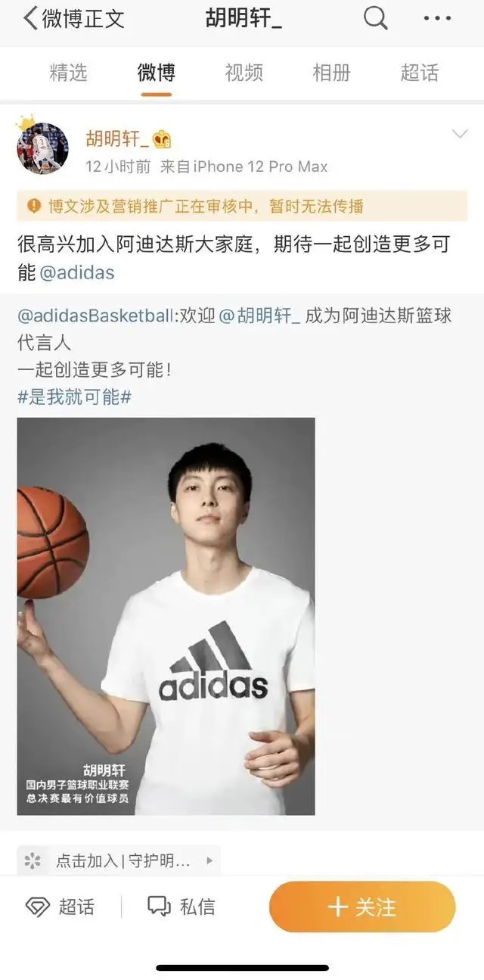484x980 pixels.
Task: Tap the fan group icon beside 点击加入
Action: pyautogui.click(x=33, y=860)
